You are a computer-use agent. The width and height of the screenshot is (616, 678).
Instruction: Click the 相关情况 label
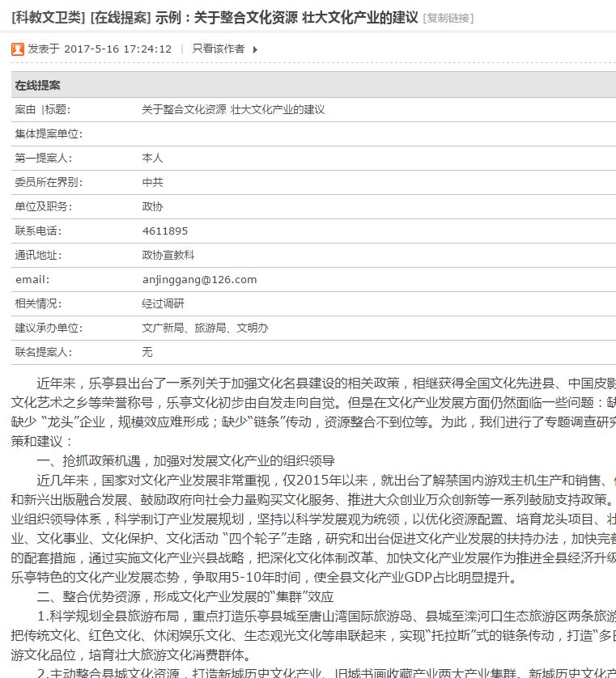point(39,303)
